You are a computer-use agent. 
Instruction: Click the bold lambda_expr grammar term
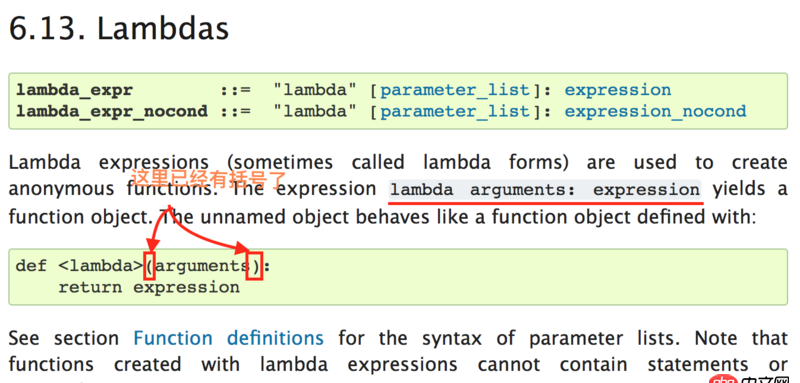click(74, 90)
